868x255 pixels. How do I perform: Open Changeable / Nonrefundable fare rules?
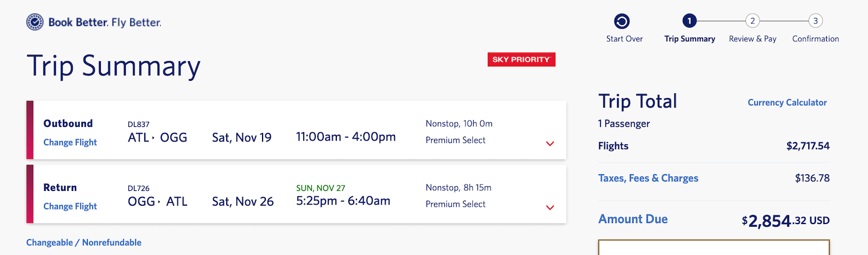pos(84,243)
